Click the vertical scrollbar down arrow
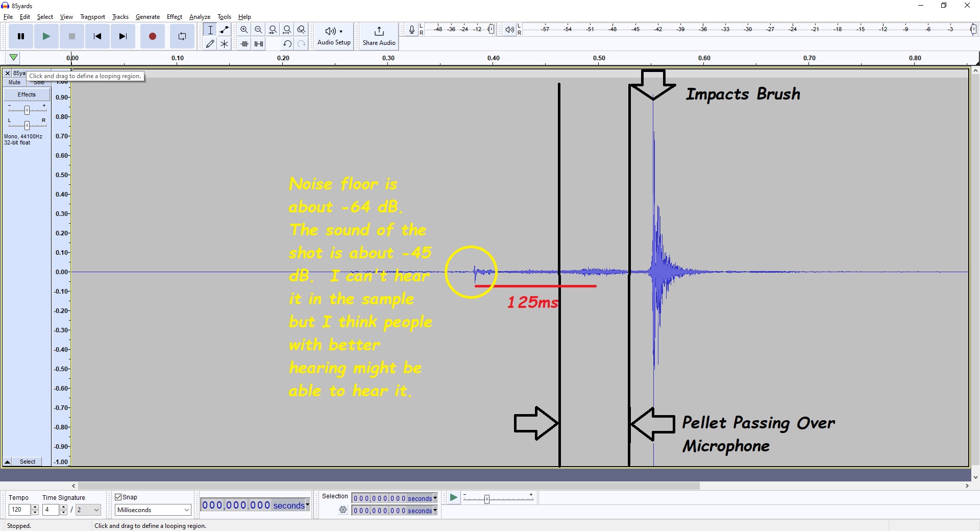980x531 pixels. [x=975, y=477]
